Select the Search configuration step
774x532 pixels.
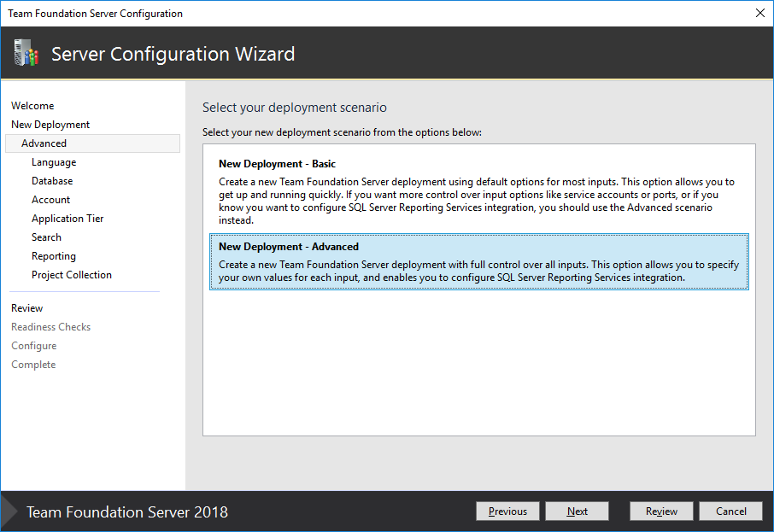pyautogui.click(x=46, y=237)
